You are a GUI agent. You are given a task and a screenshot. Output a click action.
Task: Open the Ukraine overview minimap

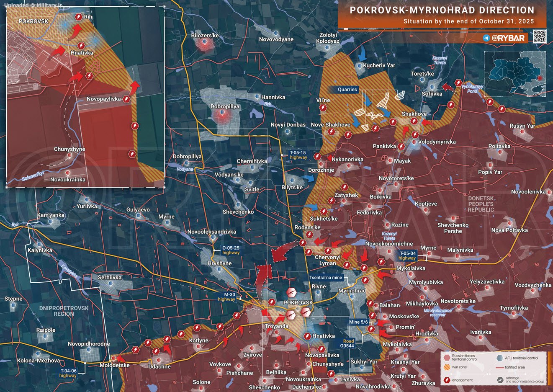point(515,74)
